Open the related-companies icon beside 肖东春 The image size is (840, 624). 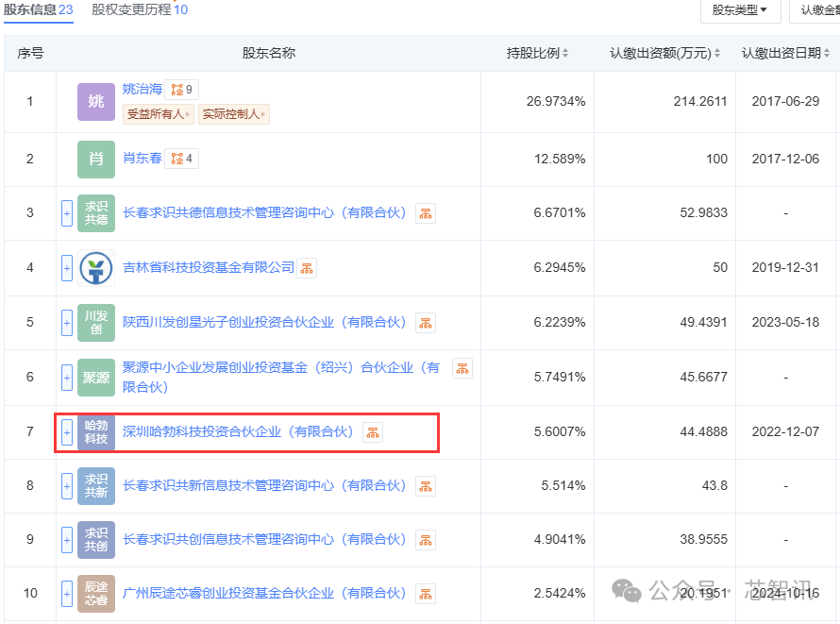tap(181, 159)
